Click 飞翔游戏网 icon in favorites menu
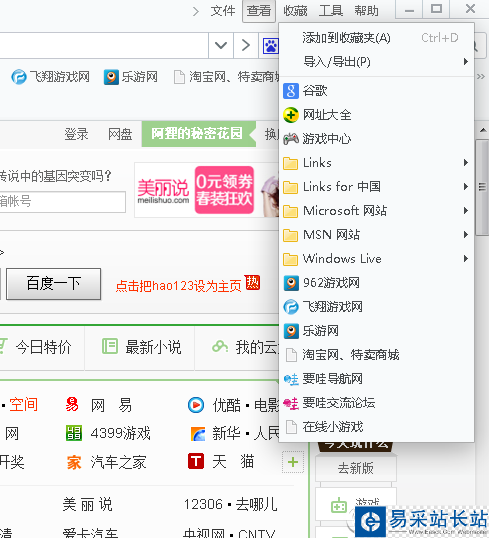489x538 pixels. tap(291, 307)
